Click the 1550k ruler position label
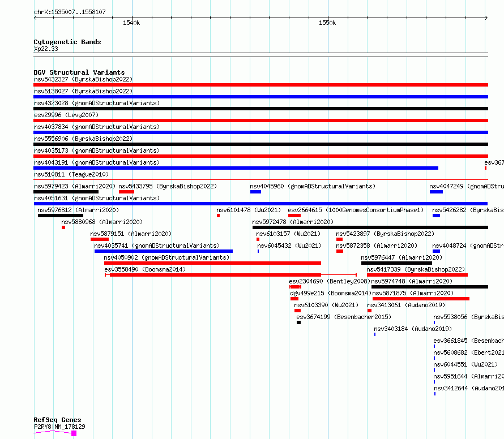The height and width of the screenshot is (439, 504). pyautogui.click(x=327, y=23)
